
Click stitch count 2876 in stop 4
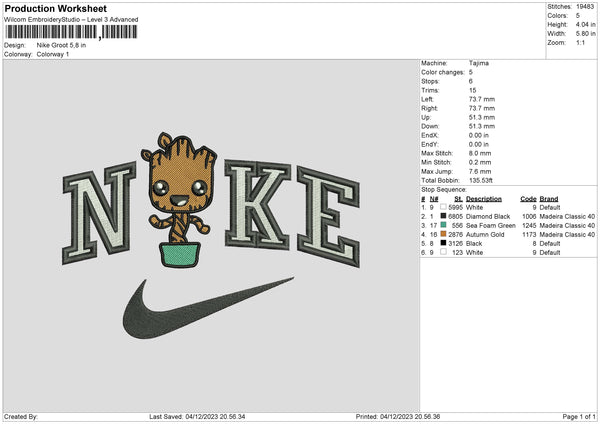(x=455, y=234)
